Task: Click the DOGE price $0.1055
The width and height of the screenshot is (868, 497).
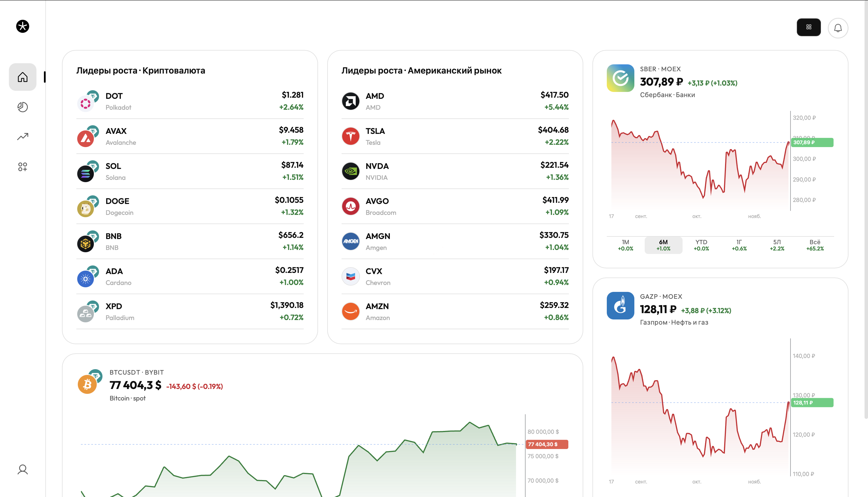Action: point(289,200)
